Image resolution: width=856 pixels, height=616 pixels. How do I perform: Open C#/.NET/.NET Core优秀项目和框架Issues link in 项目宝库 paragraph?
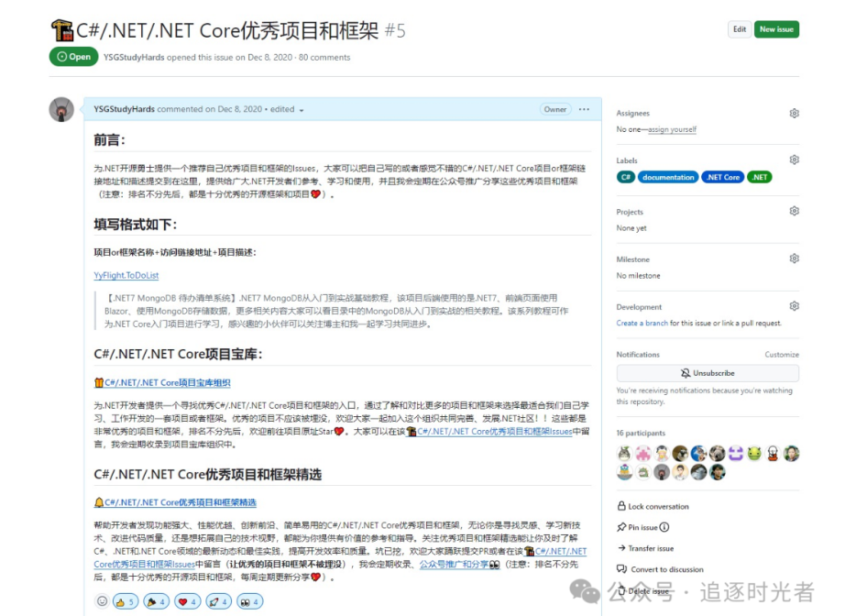[x=489, y=432]
